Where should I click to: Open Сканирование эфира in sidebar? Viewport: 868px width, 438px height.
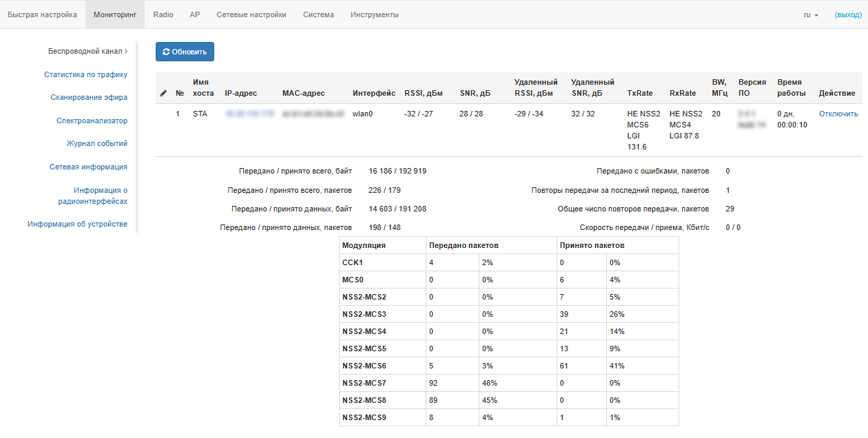pos(89,97)
